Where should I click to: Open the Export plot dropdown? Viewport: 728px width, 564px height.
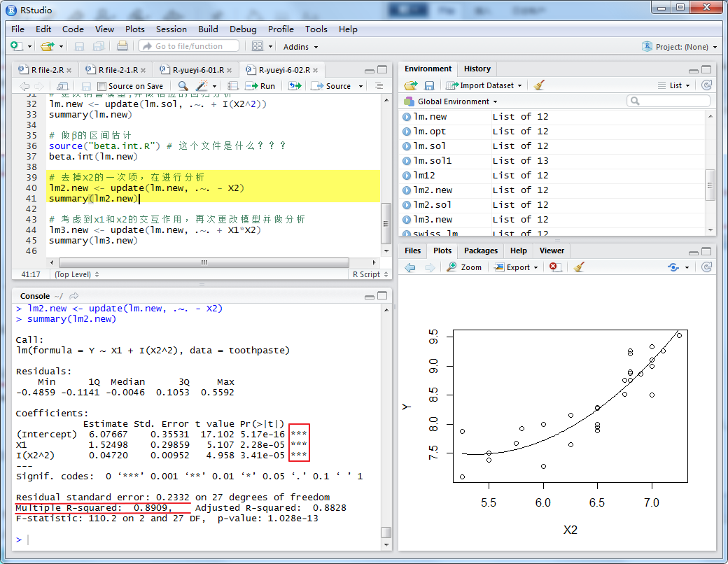(x=517, y=267)
